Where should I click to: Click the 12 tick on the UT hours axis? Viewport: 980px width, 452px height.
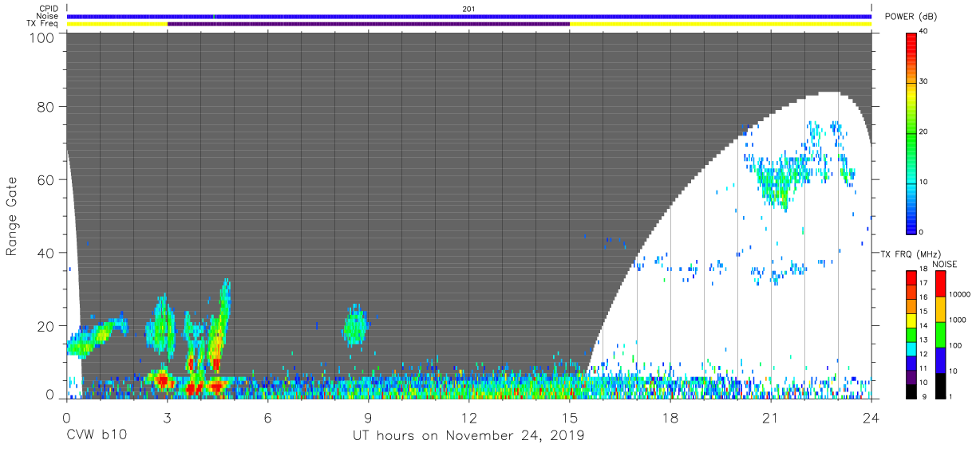(x=469, y=418)
